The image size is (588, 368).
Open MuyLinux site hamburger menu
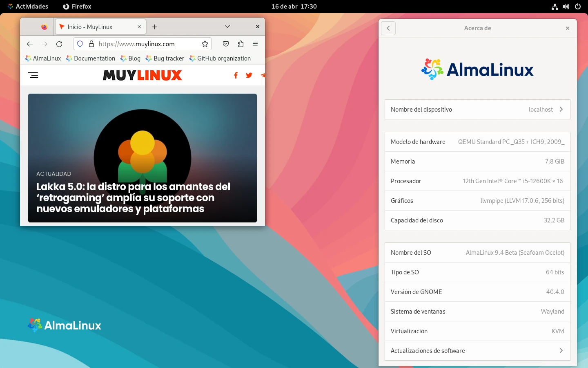coord(33,75)
